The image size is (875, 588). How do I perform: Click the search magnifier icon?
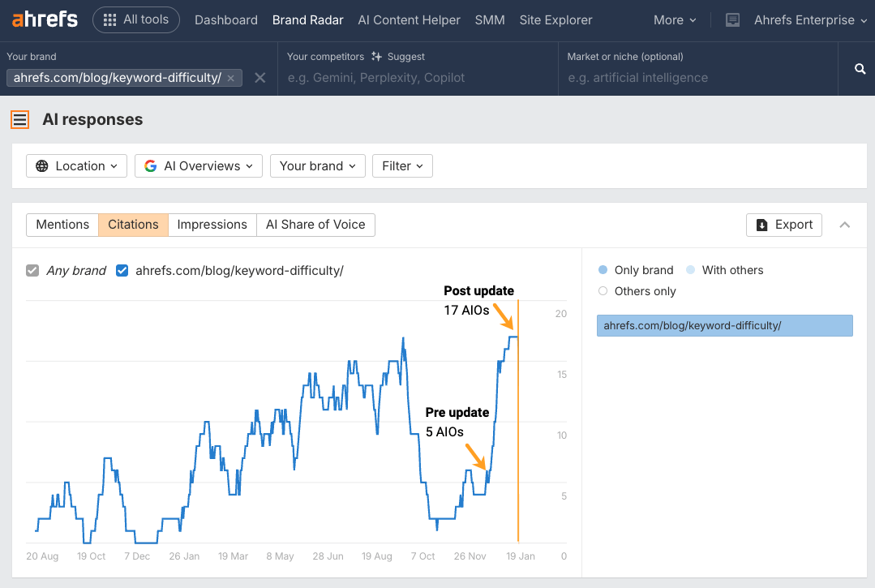click(859, 69)
